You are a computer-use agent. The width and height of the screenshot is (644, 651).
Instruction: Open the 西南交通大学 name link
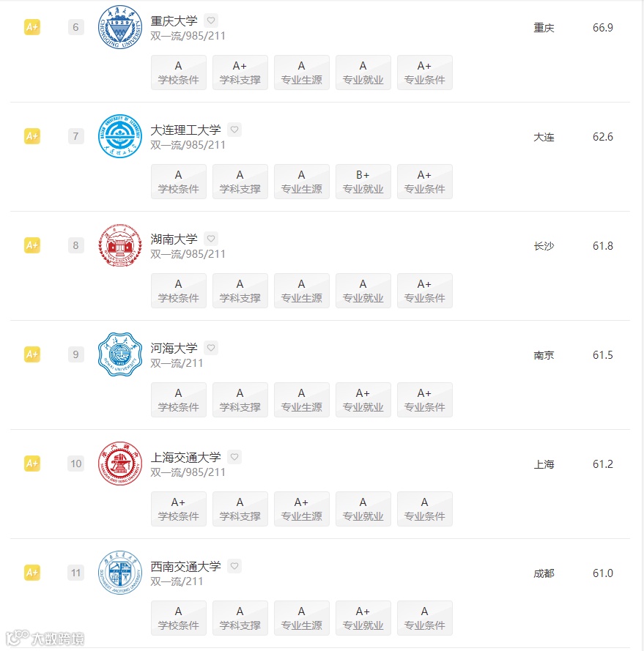click(x=185, y=567)
